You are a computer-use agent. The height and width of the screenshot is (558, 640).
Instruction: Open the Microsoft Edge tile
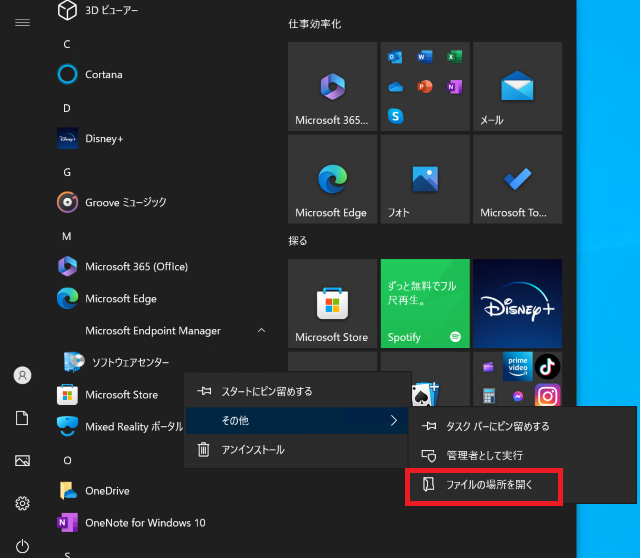pos(332,179)
